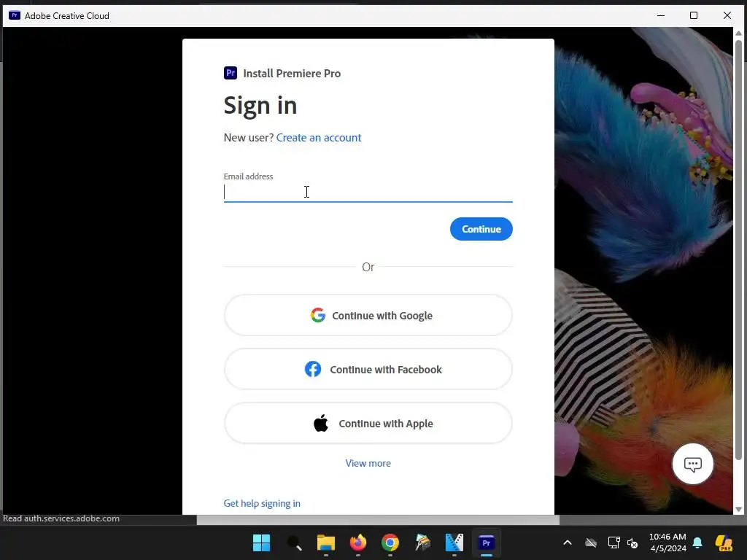Click the Facebook logo in the sign-in button
The image size is (747, 560).
313,369
